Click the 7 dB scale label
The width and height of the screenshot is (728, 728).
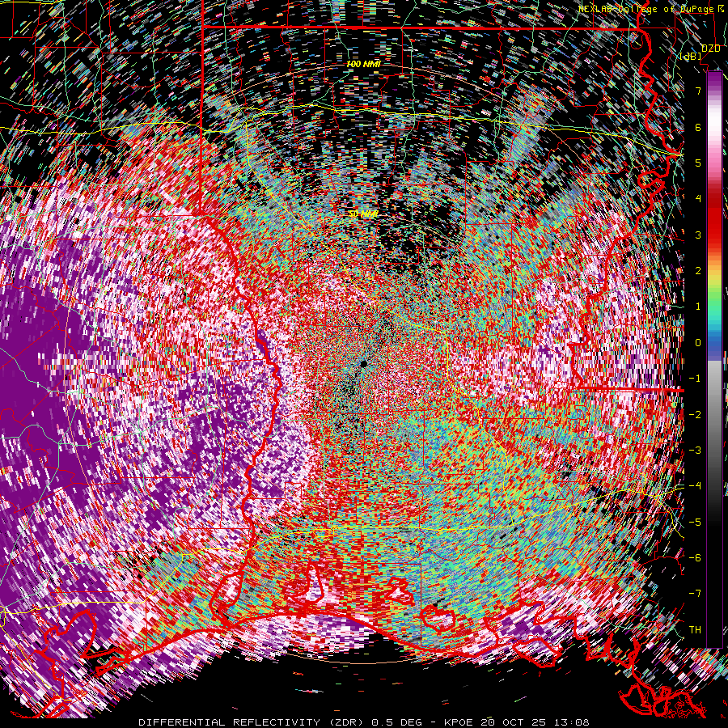[x=698, y=91]
